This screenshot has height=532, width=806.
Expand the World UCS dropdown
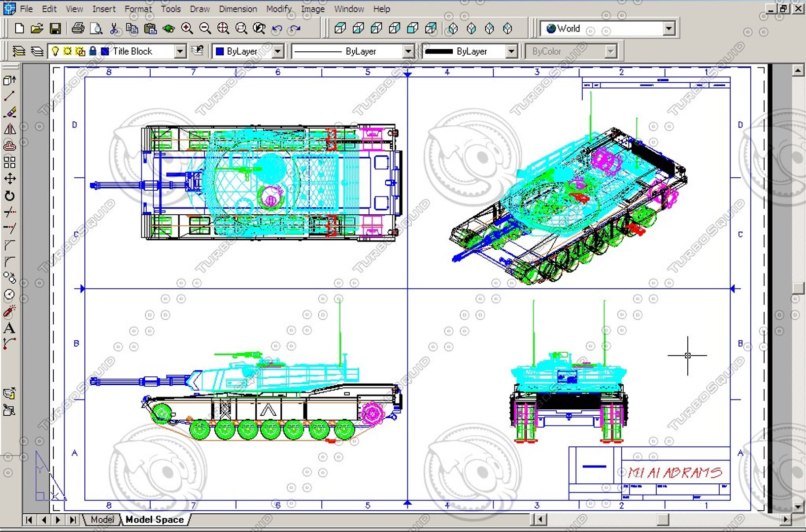click(x=669, y=29)
